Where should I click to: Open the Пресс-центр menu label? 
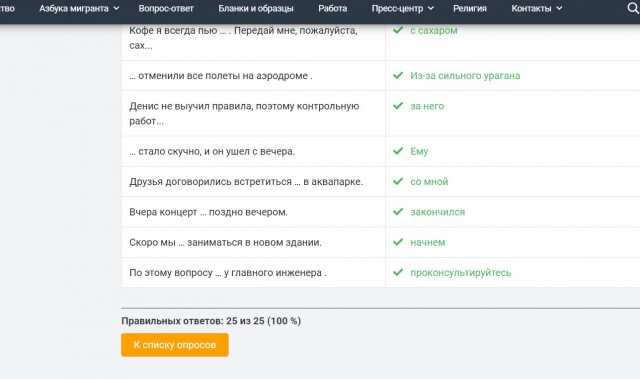click(398, 8)
